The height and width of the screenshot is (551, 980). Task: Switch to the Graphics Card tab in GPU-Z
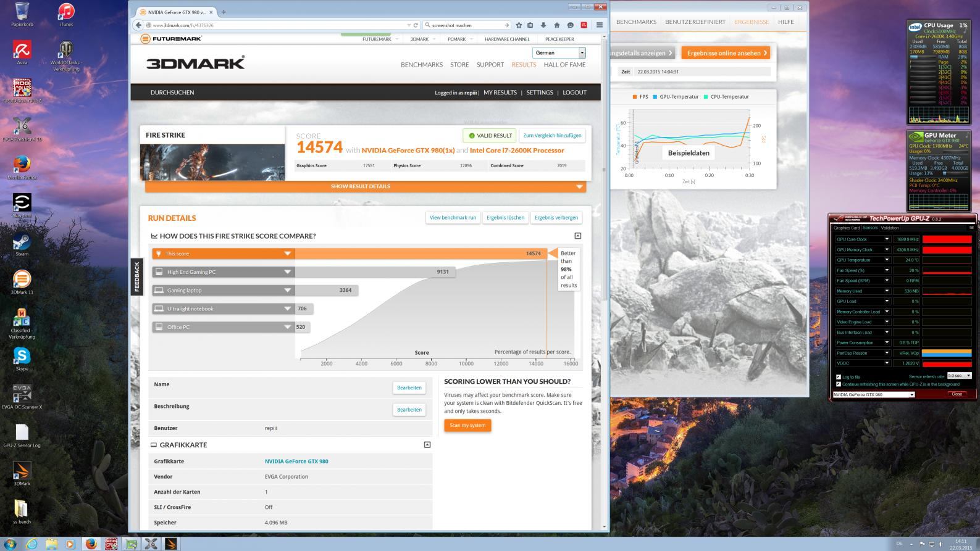846,228
